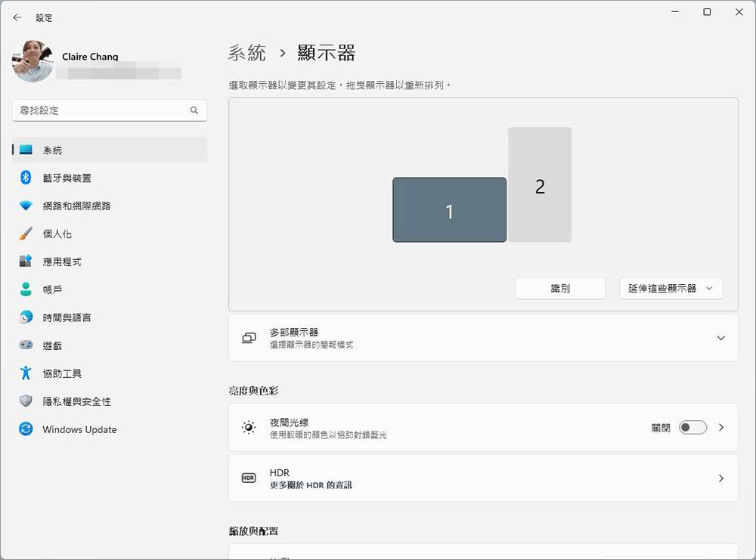Select display 2 in the monitor diagram

540,184
